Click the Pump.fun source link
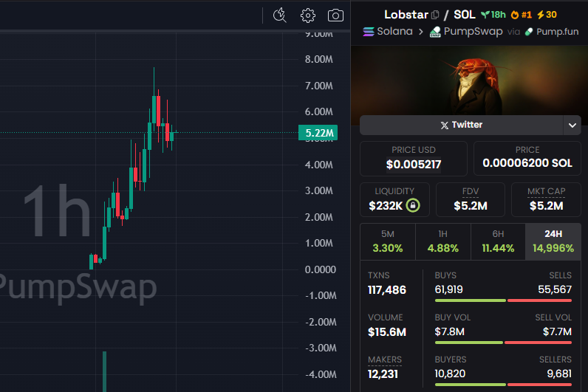This screenshot has height=392, width=588. (557, 32)
